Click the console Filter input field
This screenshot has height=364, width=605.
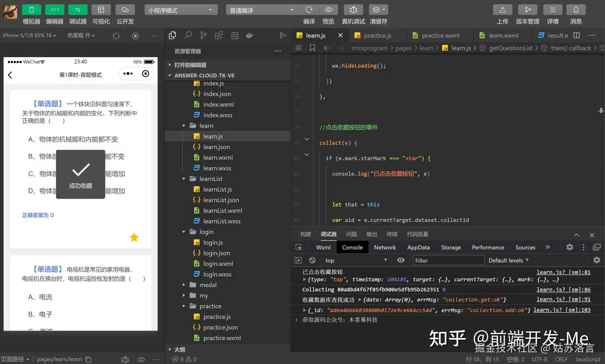[448, 260]
